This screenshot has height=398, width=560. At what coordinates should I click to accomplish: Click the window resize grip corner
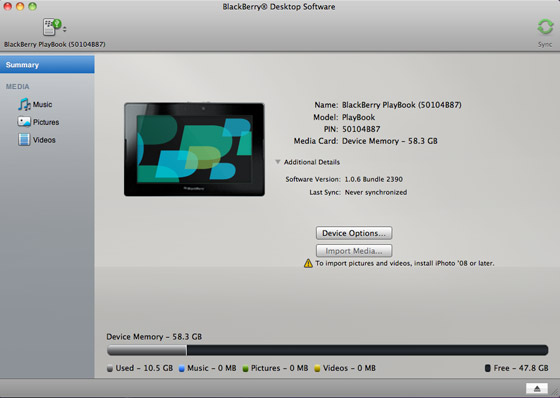click(555, 393)
